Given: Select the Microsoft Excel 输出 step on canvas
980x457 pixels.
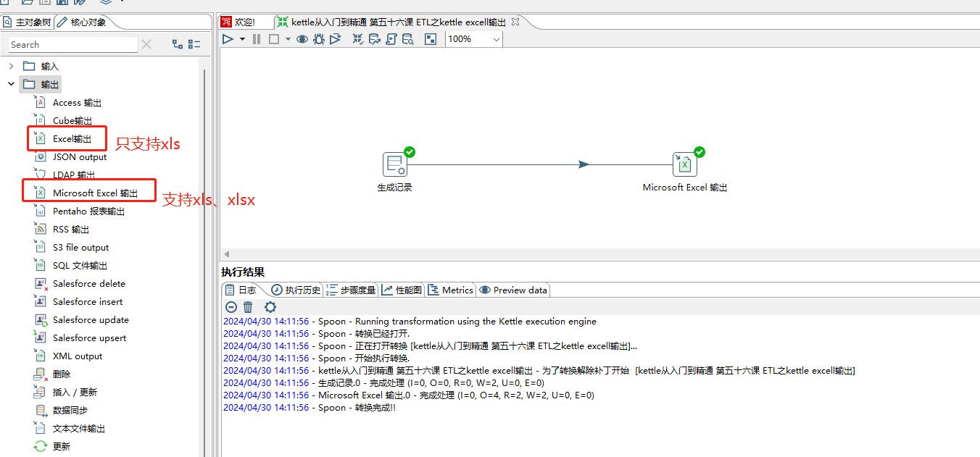Looking at the screenshot, I should 684,164.
